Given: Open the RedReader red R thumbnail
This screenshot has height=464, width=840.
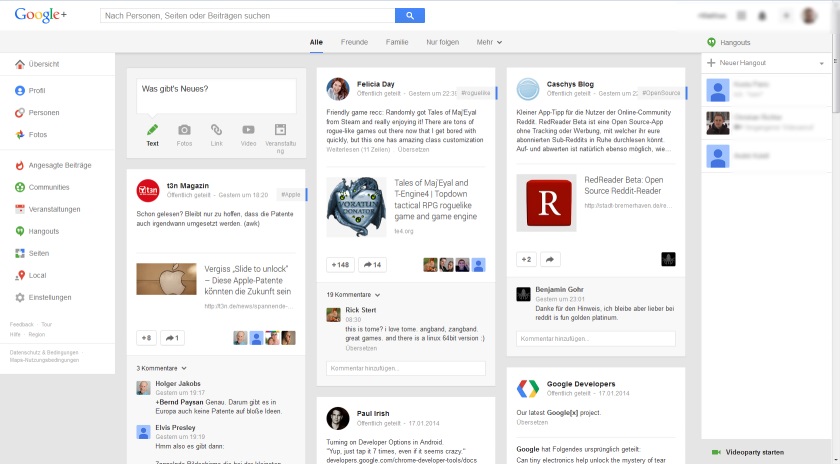Looking at the screenshot, I should pyautogui.click(x=546, y=203).
